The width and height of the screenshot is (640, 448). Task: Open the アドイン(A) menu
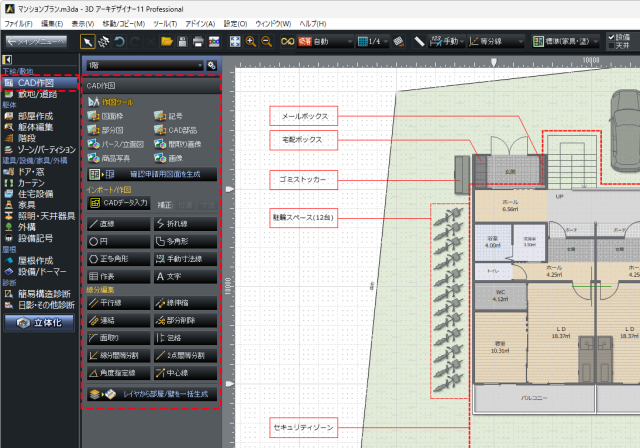point(200,24)
